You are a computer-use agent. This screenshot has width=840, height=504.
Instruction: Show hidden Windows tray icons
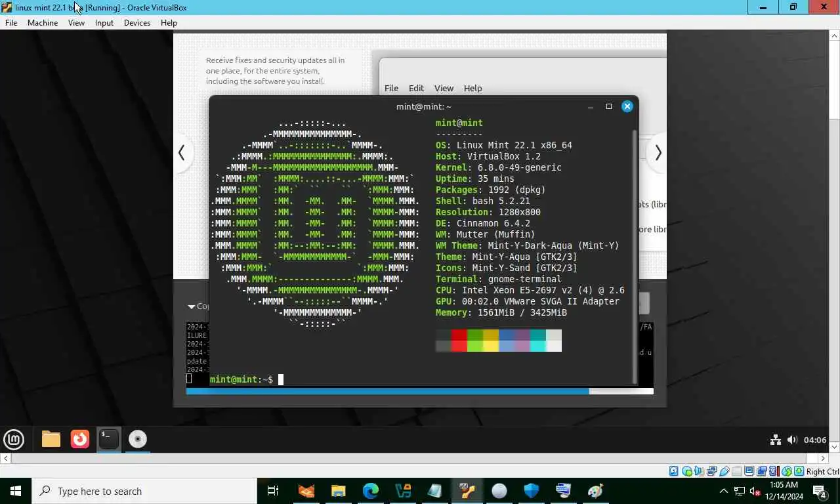click(x=724, y=491)
